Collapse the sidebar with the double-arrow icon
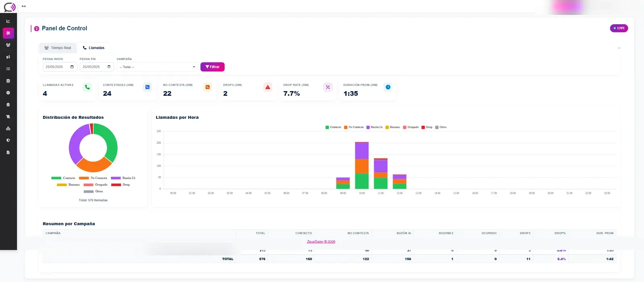This screenshot has height=282, width=644. click(x=24, y=6)
